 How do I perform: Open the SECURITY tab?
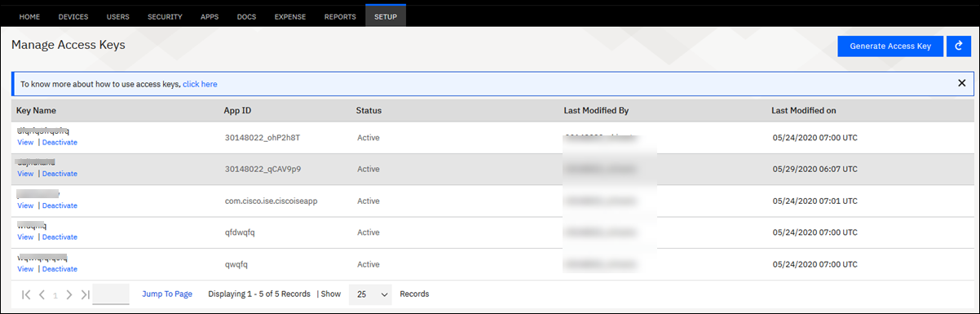tap(165, 16)
